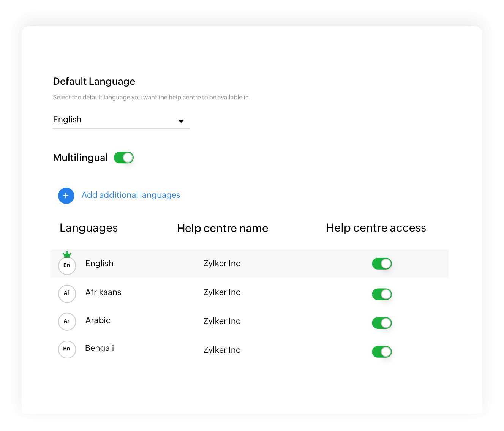
Task: Expand the English language selector
Action: [121, 120]
